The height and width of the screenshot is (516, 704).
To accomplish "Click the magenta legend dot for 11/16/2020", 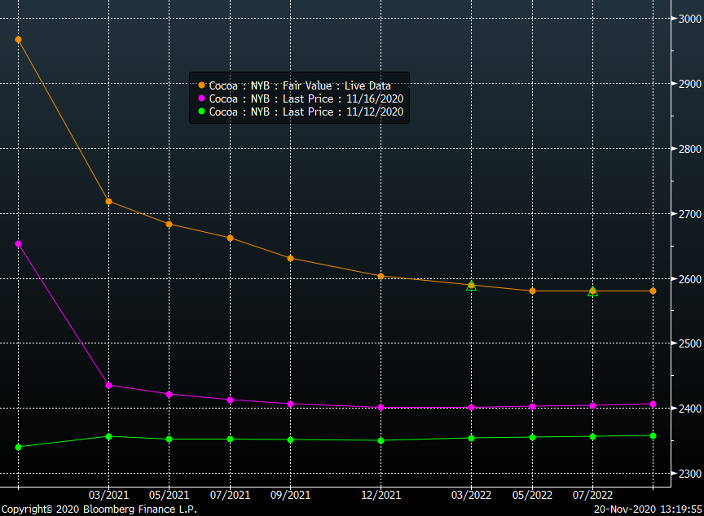I will [201, 99].
